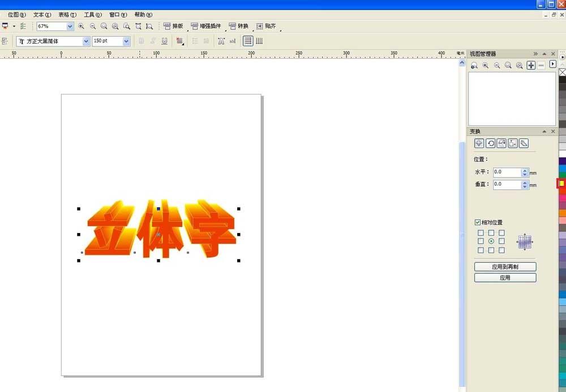Click the zoom to page width icon
This screenshot has height=392, width=566.
(138, 27)
